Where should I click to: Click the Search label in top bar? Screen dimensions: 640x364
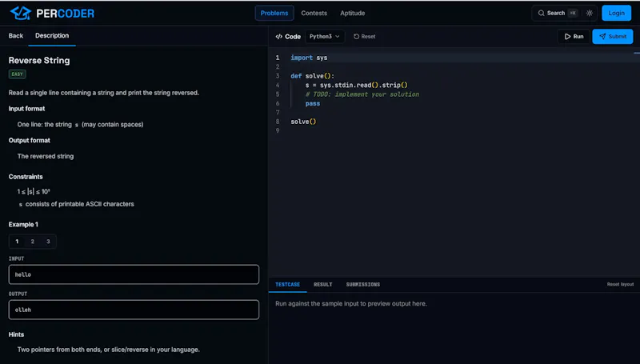pos(556,13)
